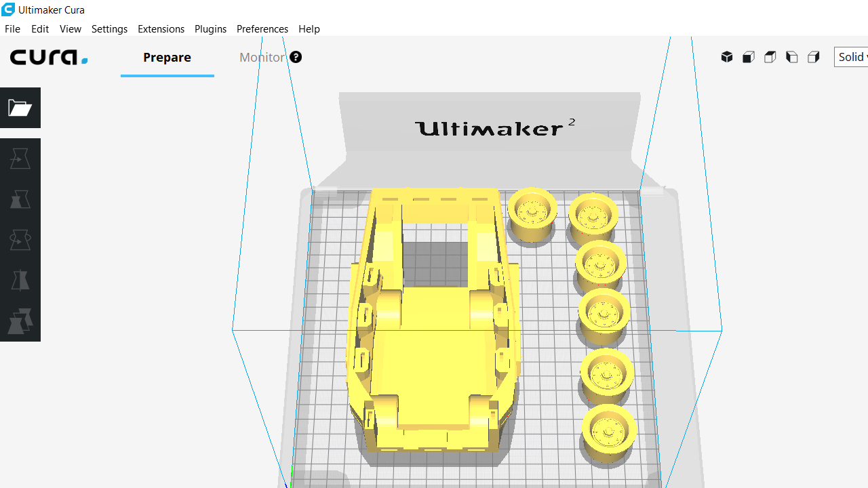
Task: Switch camera to the left side view
Action: pos(792,57)
